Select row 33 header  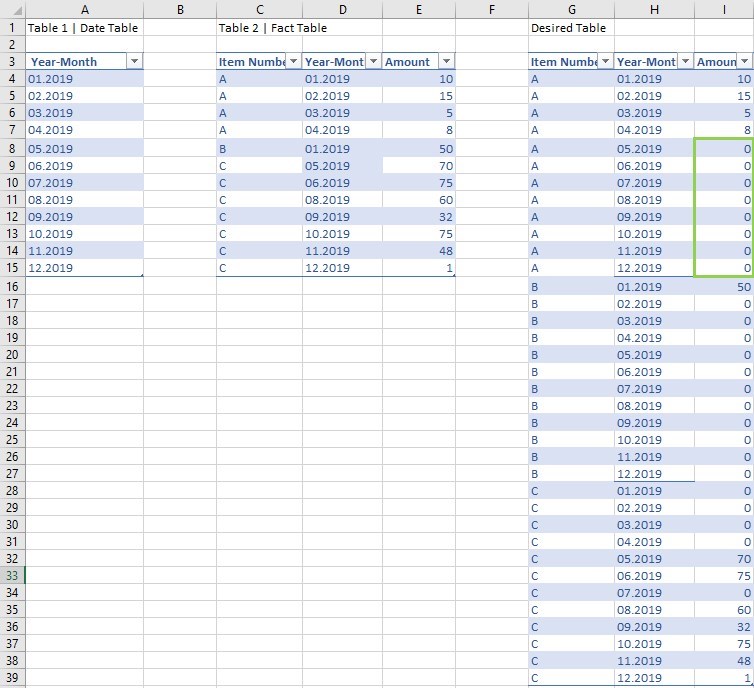(13, 575)
